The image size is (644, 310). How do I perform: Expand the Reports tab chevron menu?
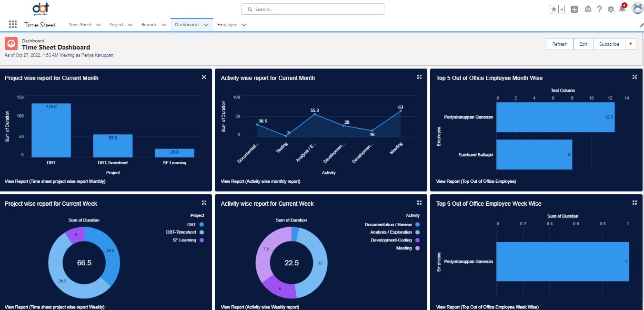coord(163,25)
